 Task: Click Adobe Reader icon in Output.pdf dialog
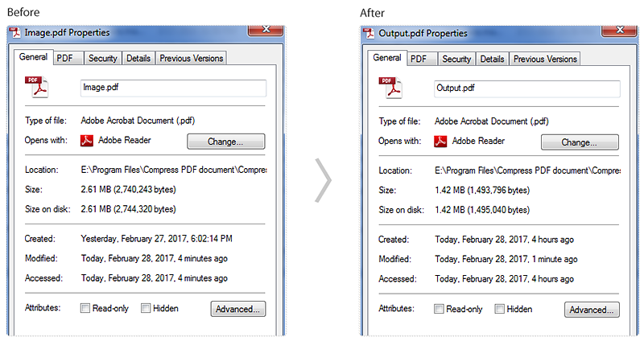click(440, 142)
